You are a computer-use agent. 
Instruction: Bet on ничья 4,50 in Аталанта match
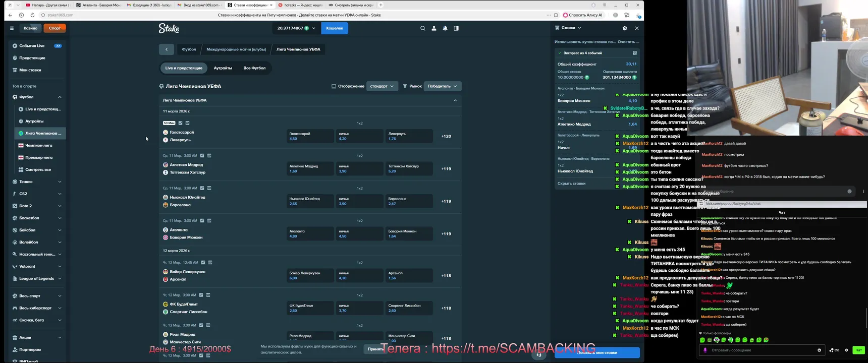click(360, 234)
